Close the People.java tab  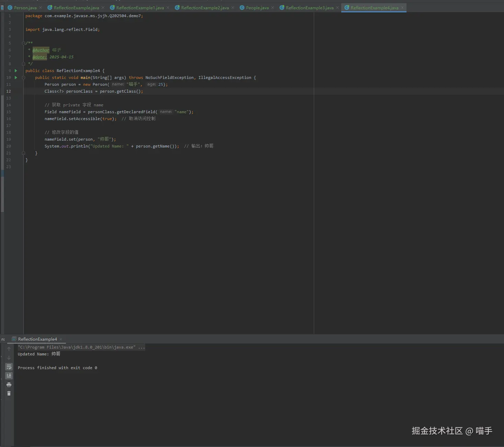point(273,8)
